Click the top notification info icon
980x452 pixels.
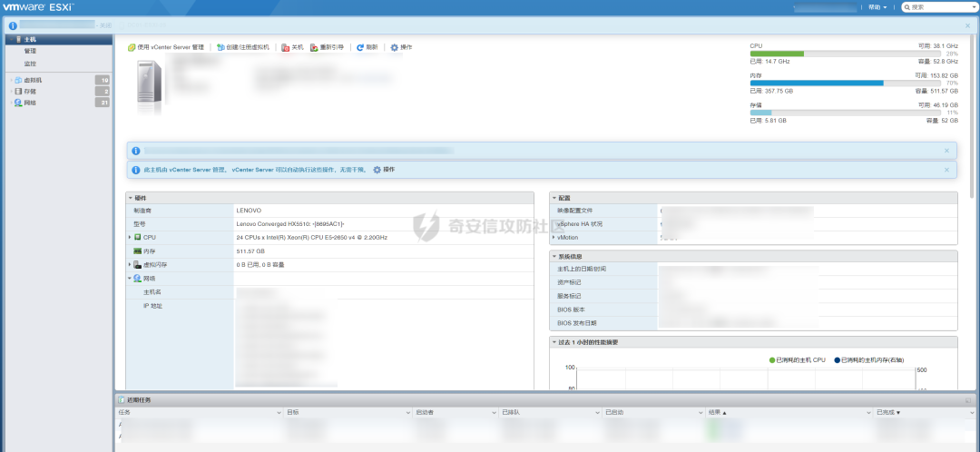click(13, 25)
